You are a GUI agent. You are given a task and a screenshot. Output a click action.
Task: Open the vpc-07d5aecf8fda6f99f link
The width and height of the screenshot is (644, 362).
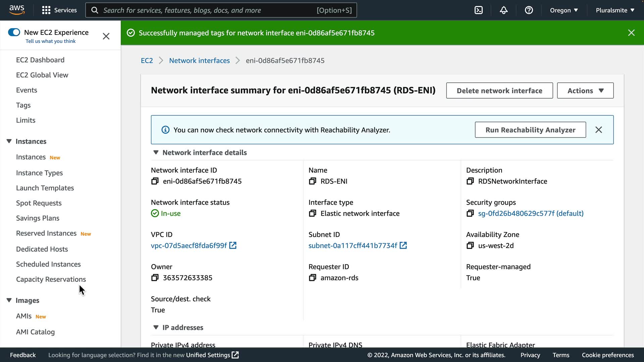(189, 246)
